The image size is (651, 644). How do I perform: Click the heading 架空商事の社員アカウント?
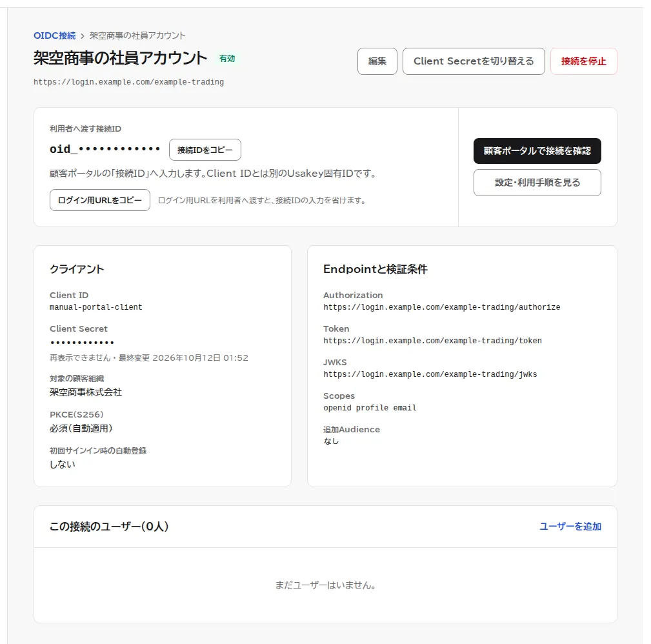click(x=120, y=58)
